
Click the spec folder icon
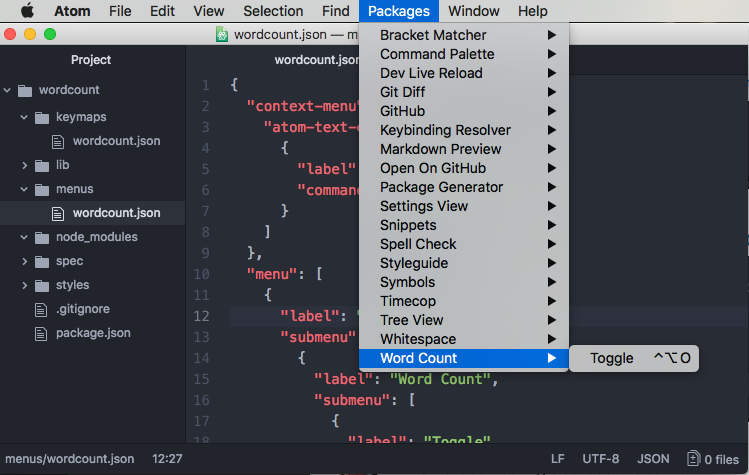(42, 261)
